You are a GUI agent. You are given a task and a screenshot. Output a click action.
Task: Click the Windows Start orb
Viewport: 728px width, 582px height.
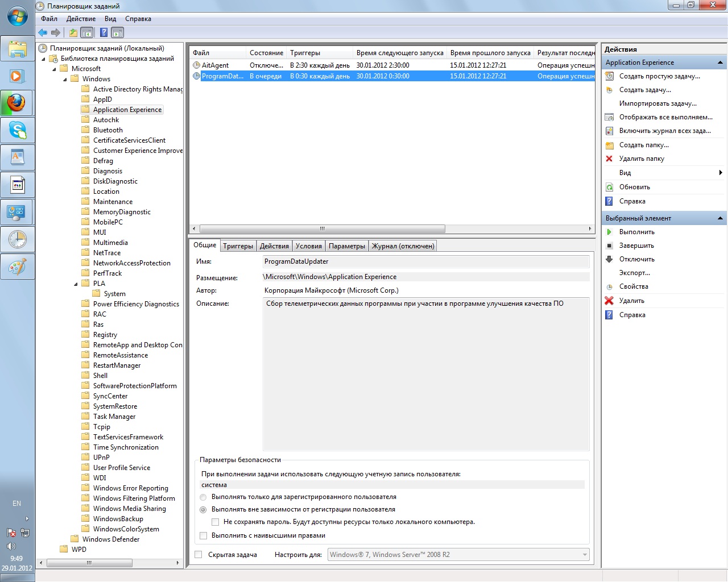(x=17, y=16)
